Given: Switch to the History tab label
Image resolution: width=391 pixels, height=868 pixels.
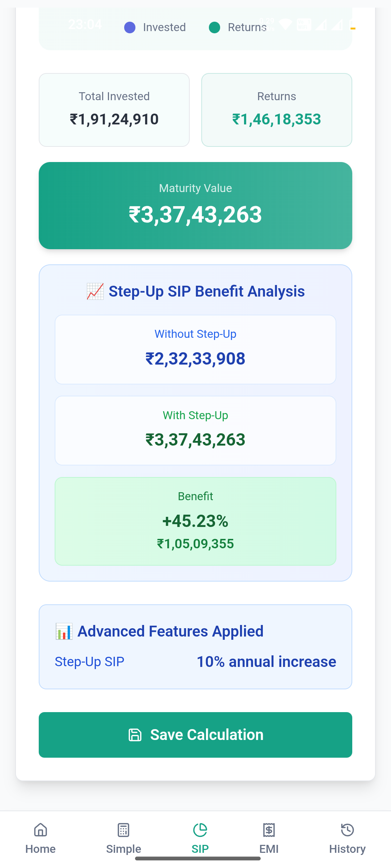Looking at the screenshot, I should pos(347,849).
